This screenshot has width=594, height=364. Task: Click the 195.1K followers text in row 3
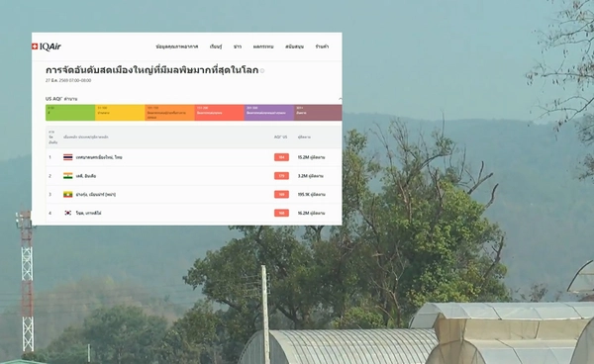(x=312, y=194)
